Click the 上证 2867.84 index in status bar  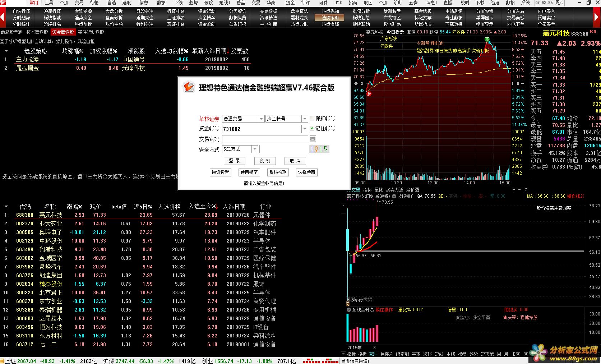(x=20, y=361)
